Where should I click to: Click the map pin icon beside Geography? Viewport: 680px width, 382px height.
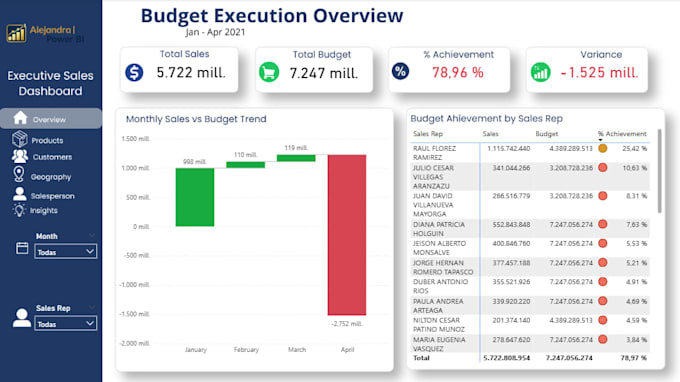pyautogui.click(x=19, y=174)
